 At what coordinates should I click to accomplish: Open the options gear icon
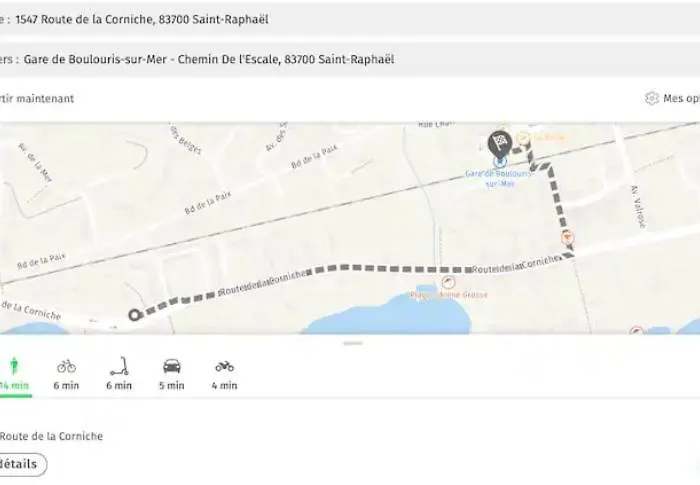[x=652, y=98]
